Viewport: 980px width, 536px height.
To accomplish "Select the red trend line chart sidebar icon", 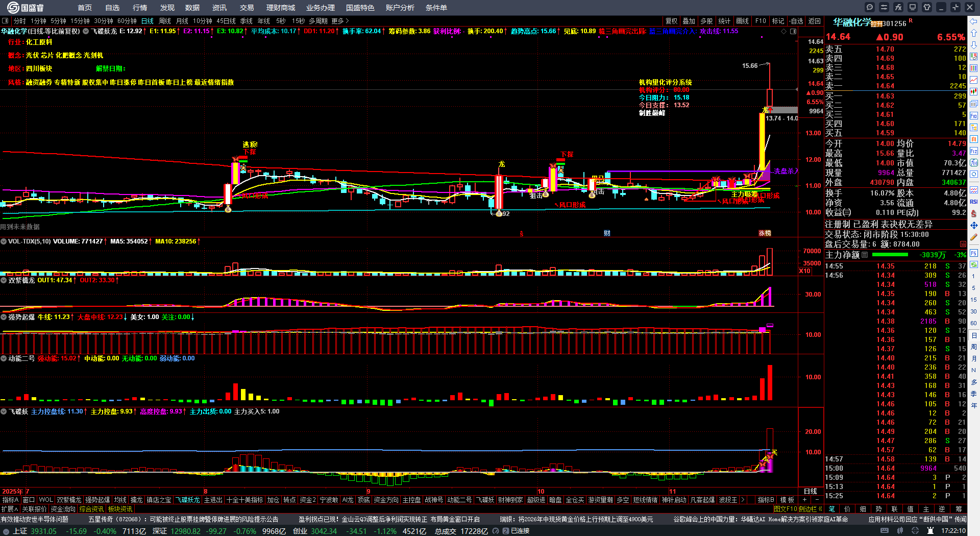I will [974, 80].
